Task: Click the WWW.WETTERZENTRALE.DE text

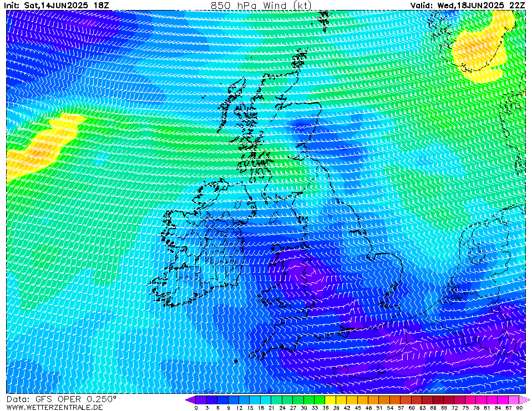Action: (54, 407)
